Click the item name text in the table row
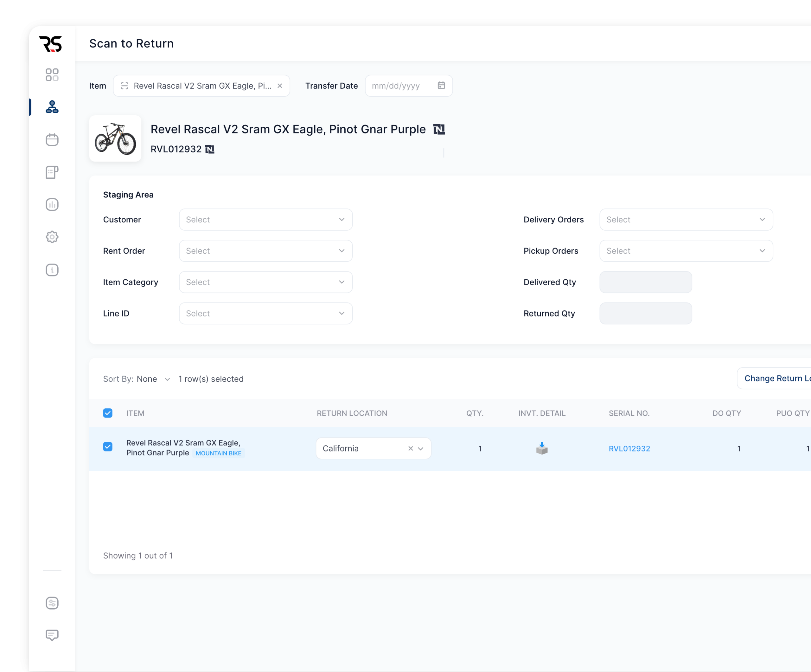 (183, 448)
